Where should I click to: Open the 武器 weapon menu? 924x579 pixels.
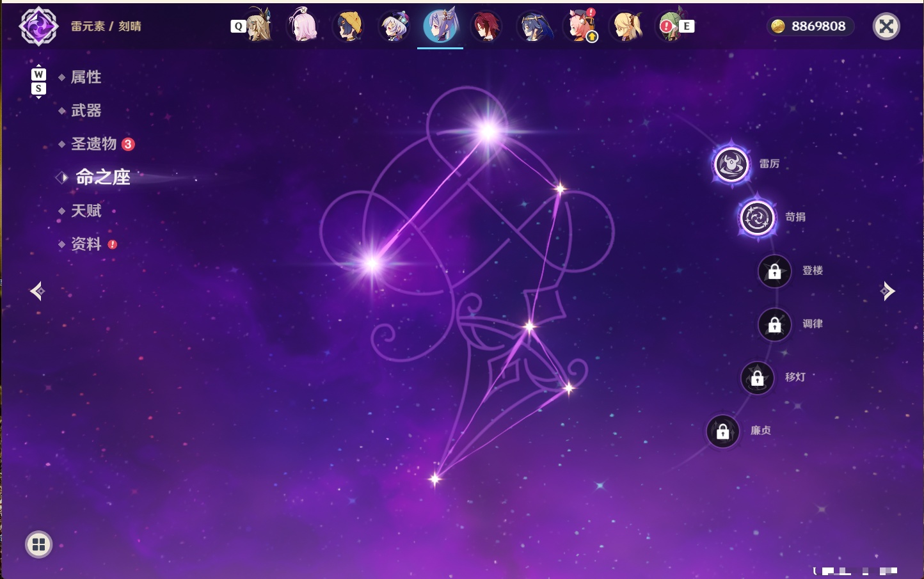[x=86, y=111]
